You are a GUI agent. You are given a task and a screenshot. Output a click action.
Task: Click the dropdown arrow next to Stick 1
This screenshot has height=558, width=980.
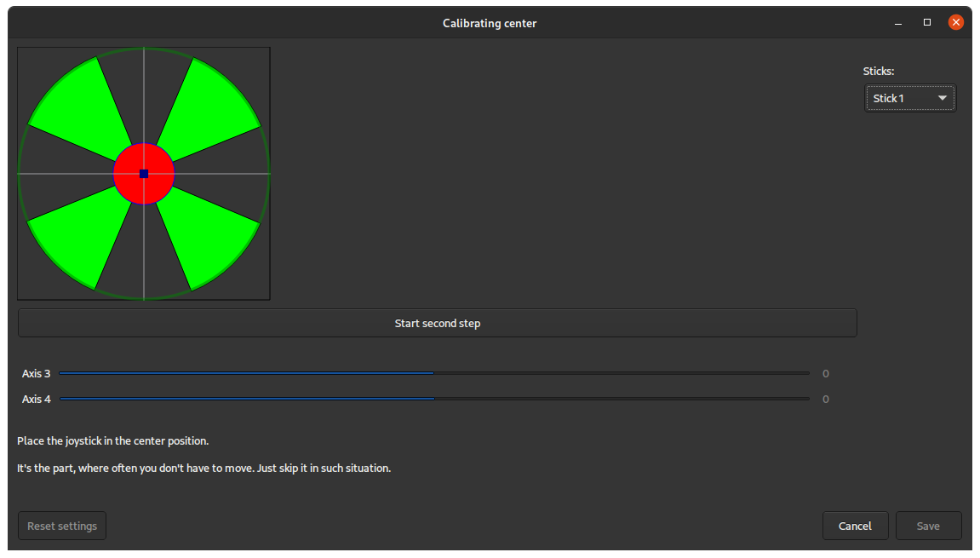pos(943,97)
